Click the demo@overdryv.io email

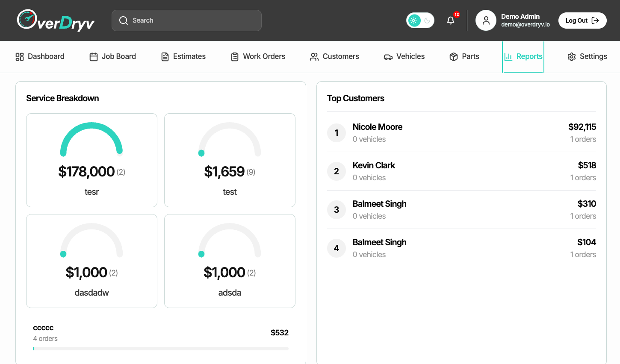pyautogui.click(x=526, y=25)
